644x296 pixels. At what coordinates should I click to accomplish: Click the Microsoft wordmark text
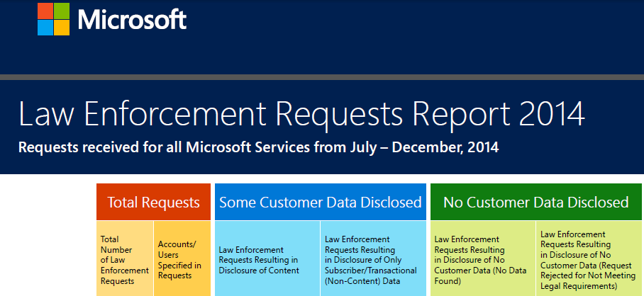(x=132, y=19)
